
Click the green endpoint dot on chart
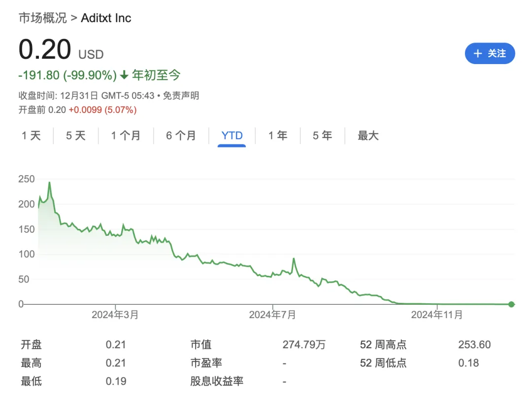pos(511,304)
